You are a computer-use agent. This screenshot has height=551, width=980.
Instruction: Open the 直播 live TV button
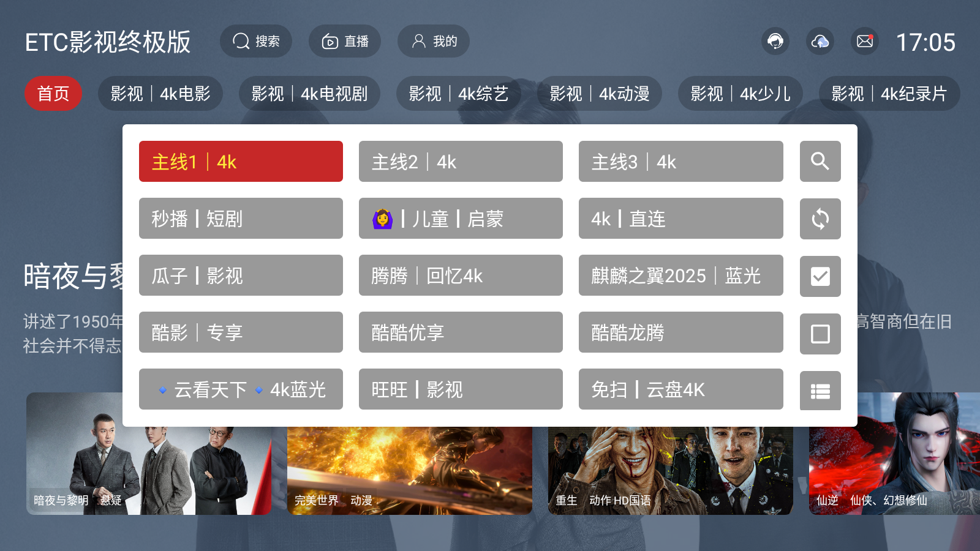tap(345, 41)
